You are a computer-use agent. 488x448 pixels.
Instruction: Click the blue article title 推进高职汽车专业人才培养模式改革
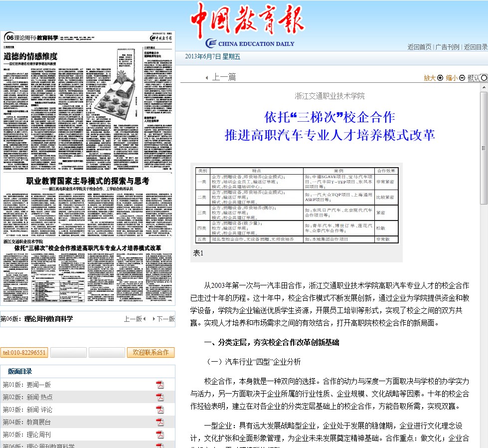(x=329, y=135)
